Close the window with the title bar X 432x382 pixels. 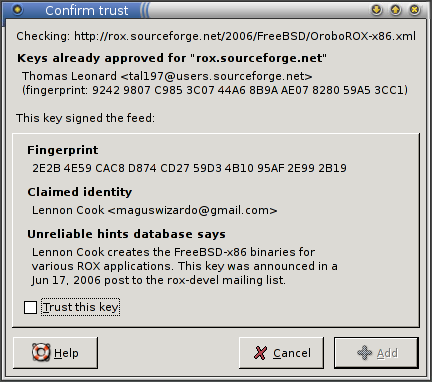415,10
